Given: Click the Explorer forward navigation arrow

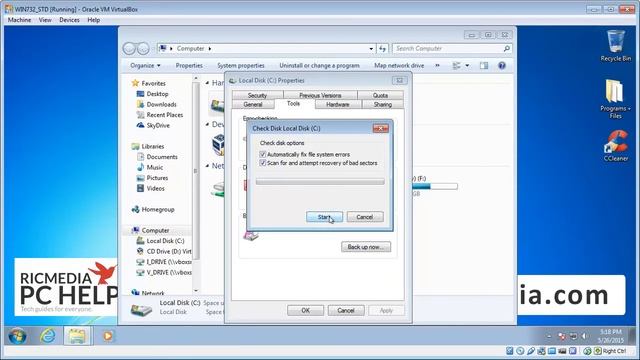Looking at the screenshot, I should (143, 49).
